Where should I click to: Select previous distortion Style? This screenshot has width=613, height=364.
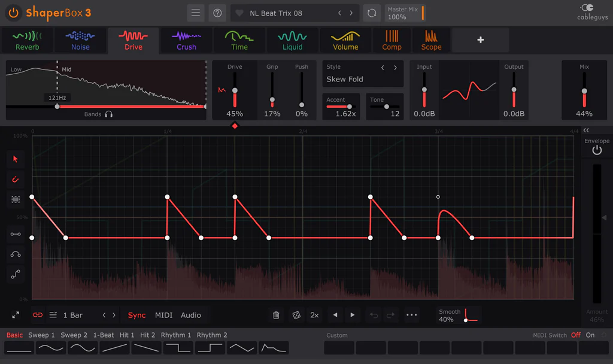tap(383, 68)
